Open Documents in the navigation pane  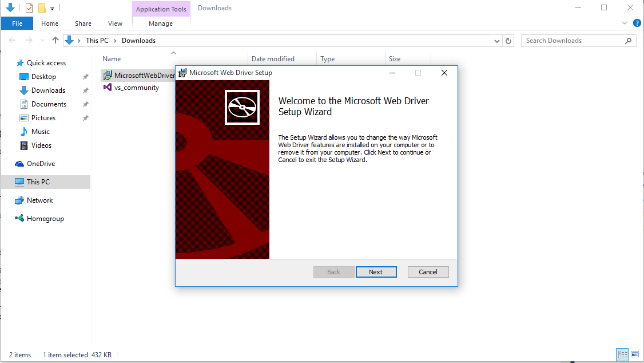49,104
